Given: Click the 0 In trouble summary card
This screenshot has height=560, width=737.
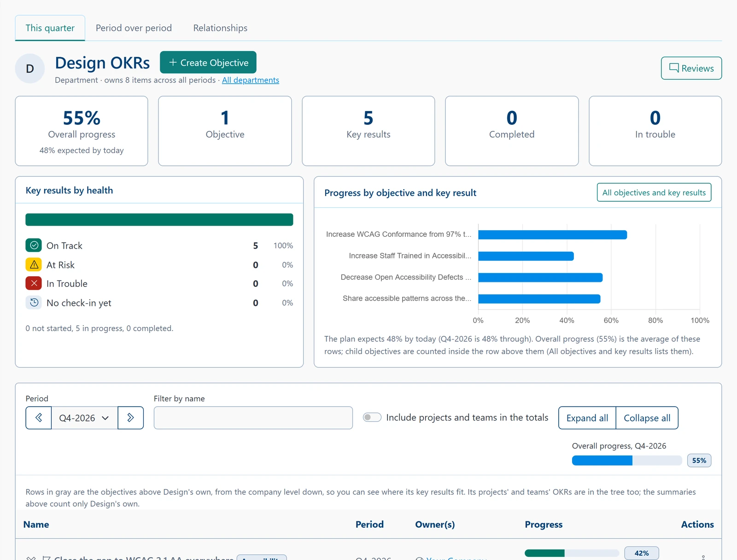Looking at the screenshot, I should pos(655,131).
